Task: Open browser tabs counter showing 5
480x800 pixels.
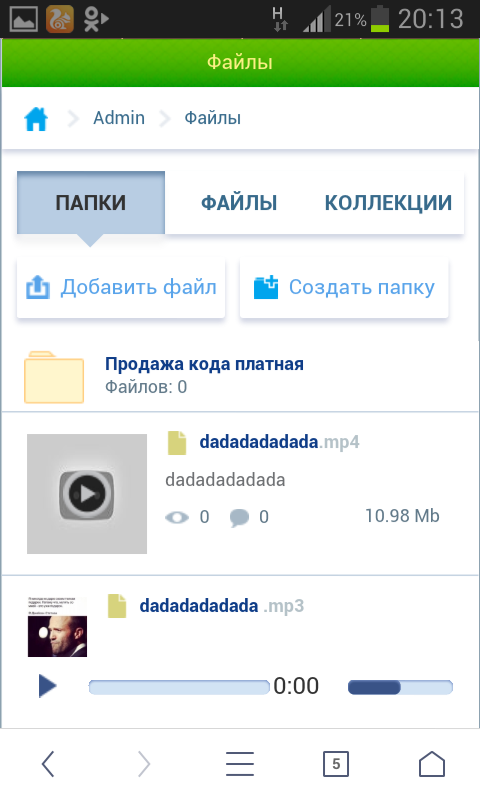Action: click(336, 764)
